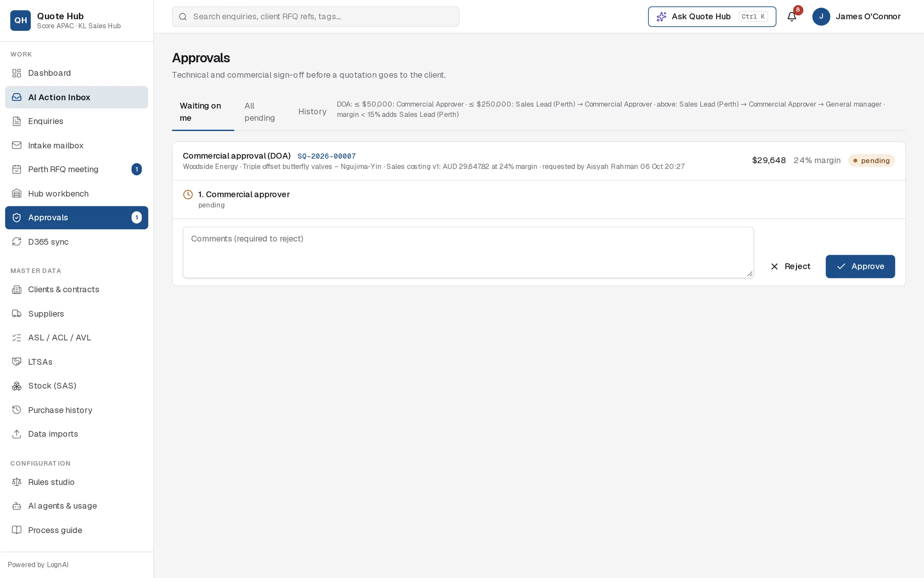Viewport: 924px width, 578px height.
Task: Click the QH Quote Hub logo
Action: pos(21,21)
